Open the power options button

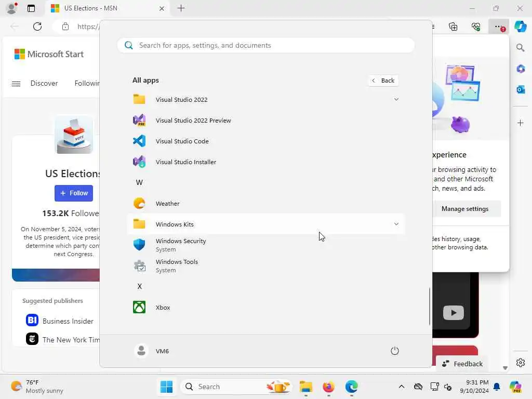coord(395,351)
